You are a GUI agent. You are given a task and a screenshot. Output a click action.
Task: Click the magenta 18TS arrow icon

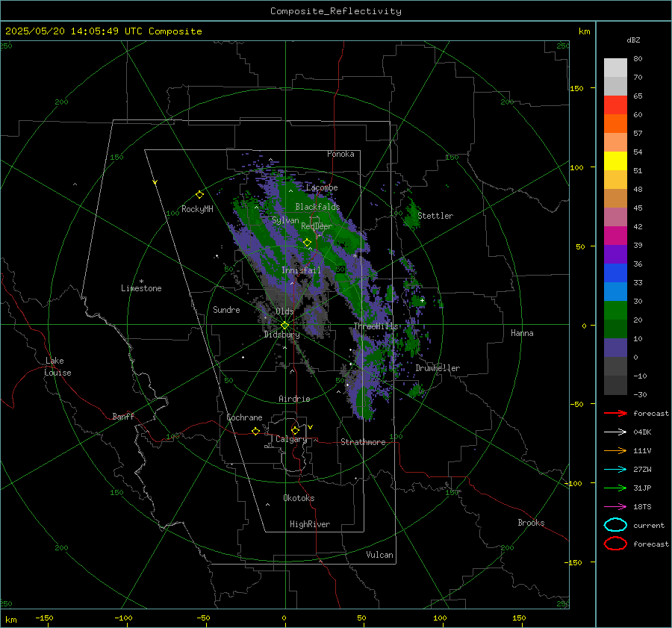[x=615, y=507]
